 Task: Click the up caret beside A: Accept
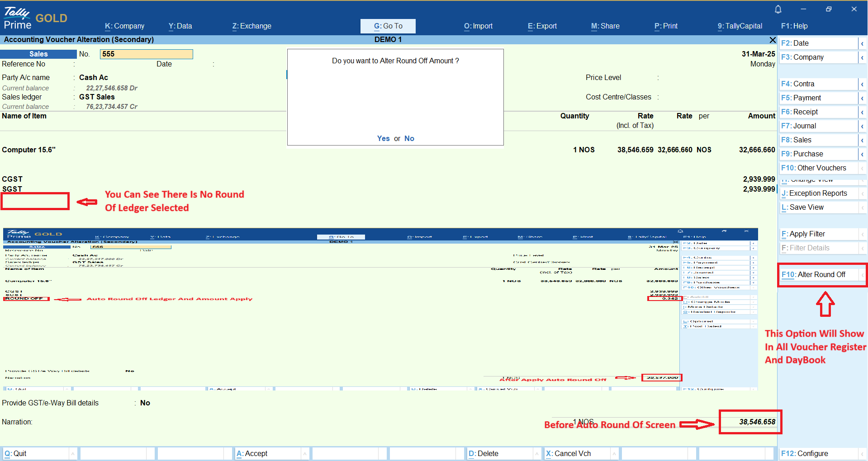[305, 454]
